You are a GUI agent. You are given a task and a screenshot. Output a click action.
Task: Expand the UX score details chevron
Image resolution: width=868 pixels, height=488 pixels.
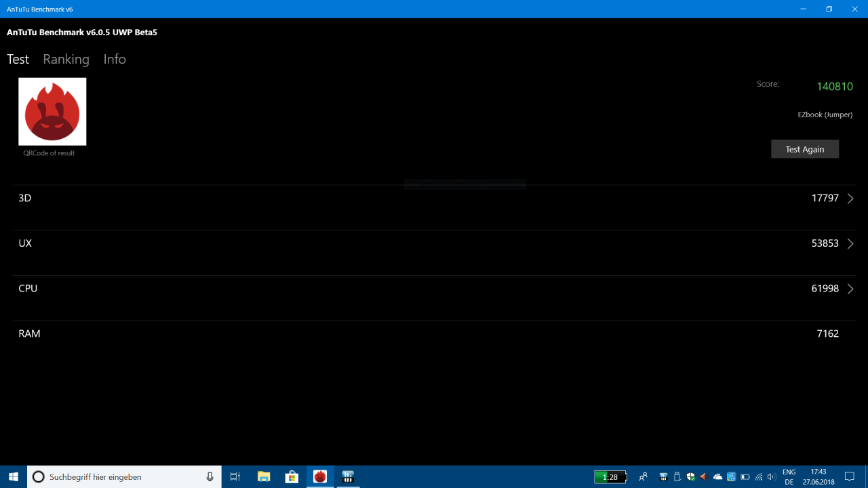click(850, 244)
